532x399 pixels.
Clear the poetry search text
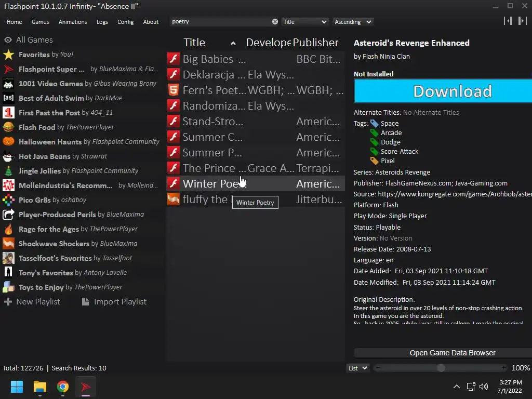(x=275, y=22)
